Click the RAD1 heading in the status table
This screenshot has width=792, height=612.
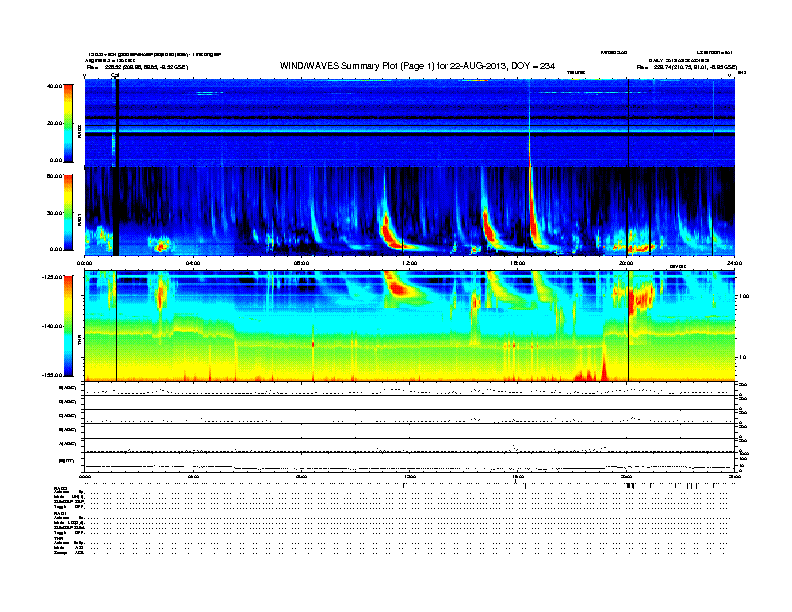[x=58, y=513]
